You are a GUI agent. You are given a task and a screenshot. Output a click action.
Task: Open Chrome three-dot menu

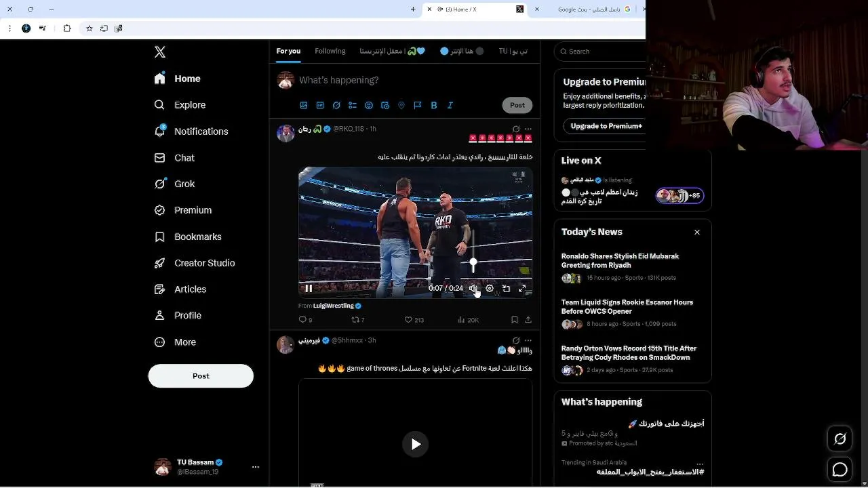point(9,28)
